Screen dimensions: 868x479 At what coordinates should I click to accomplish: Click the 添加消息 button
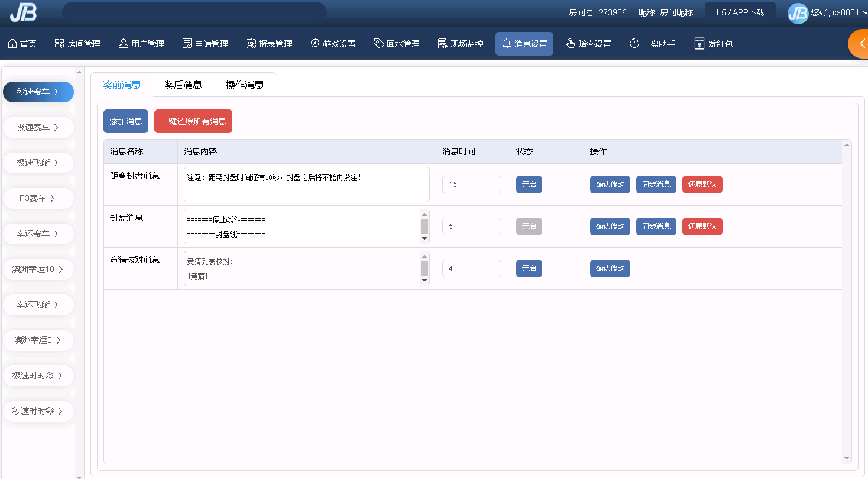click(126, 121)
